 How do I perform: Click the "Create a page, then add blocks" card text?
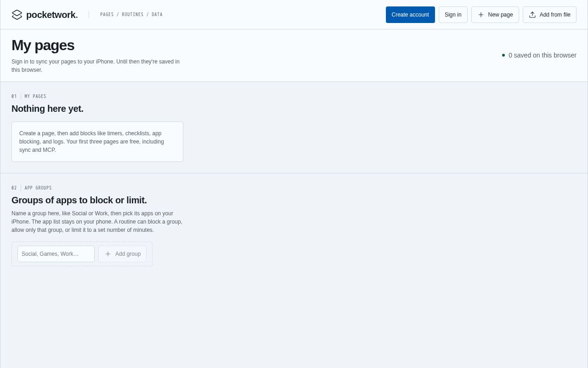pos(92,142)
